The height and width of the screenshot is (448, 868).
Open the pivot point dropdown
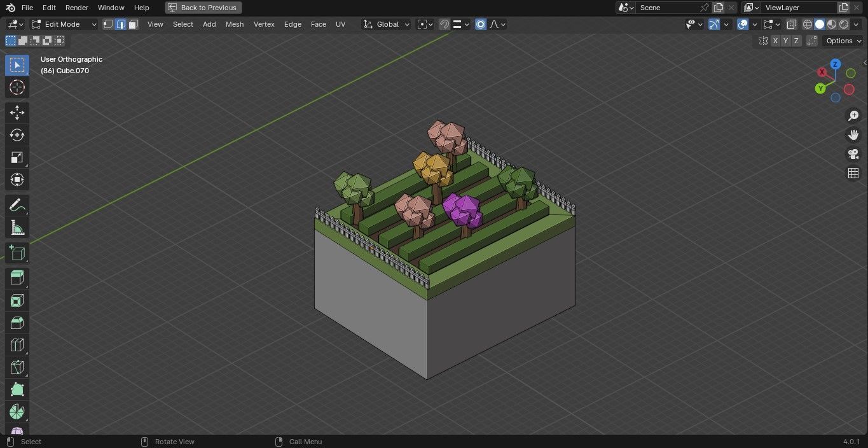point(425,24)
